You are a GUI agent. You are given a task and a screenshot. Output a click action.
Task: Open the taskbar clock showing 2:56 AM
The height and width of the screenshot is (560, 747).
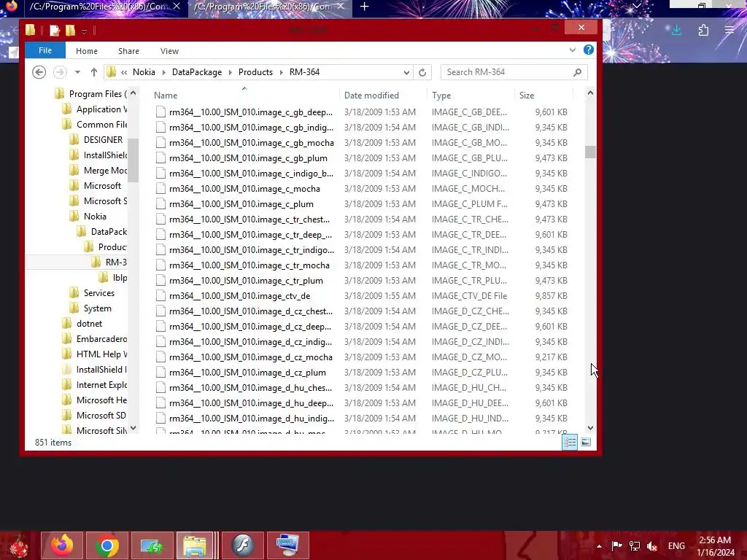click(715, 545)
